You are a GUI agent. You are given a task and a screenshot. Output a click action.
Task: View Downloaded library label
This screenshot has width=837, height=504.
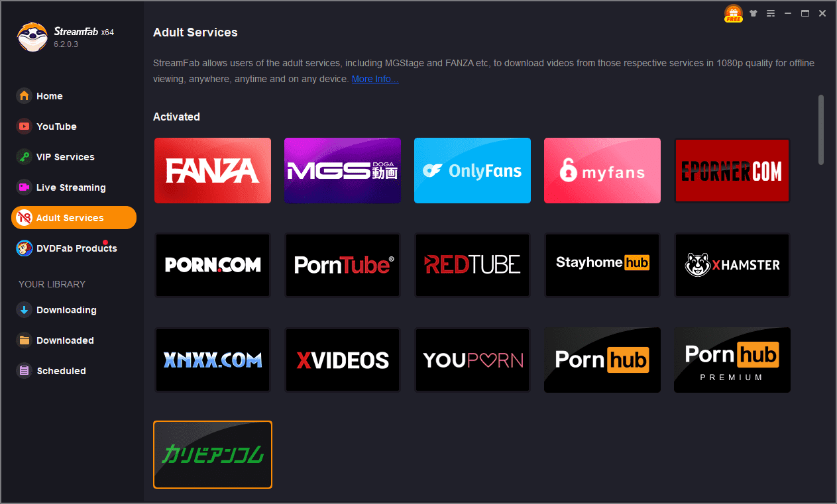point(65,340)
